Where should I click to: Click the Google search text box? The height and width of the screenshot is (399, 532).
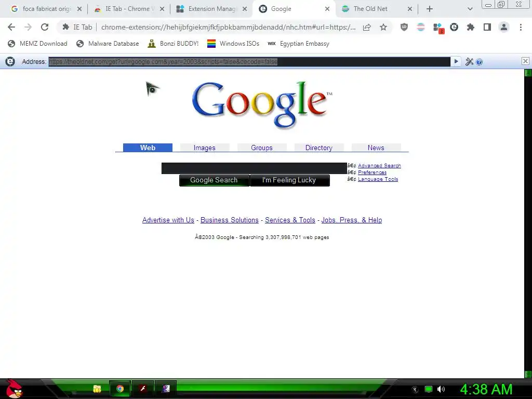254,168
